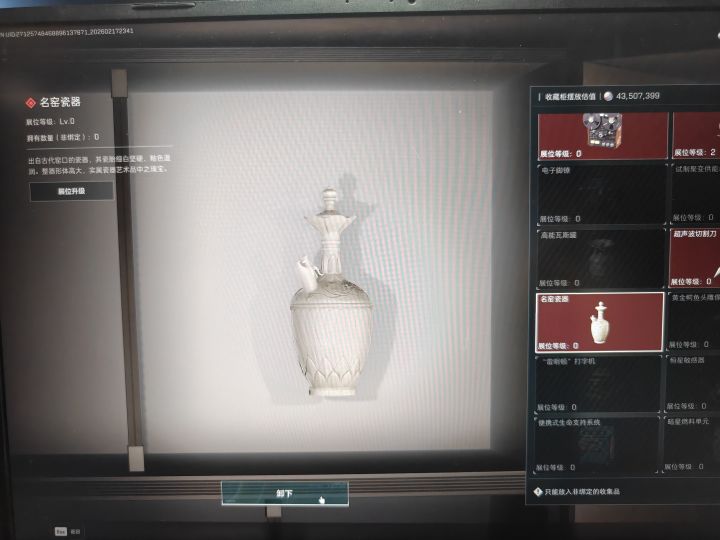Click the info icon beside 只能放入非绑定的收集品
The width and height of the screenshot is (720, 540).
pos(538,492)
